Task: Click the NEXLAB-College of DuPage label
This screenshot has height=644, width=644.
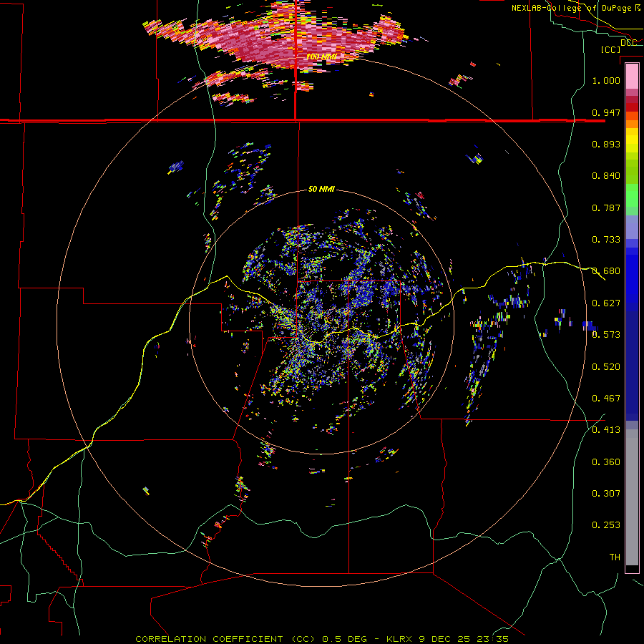Action: coord(572,8)
